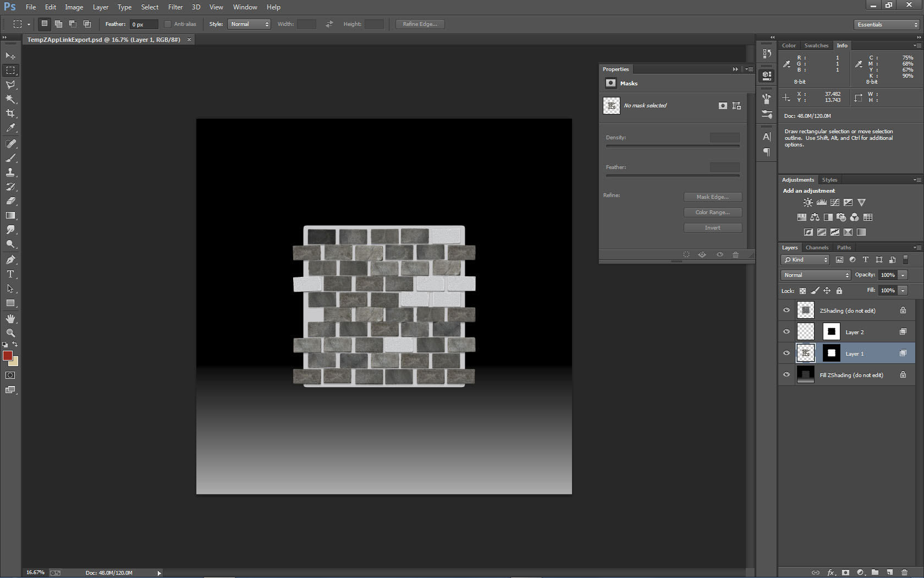Image resolution: width=924 pixels, height=578 pixels.
Task: Click the Feather input field
Action: [144, 24]
